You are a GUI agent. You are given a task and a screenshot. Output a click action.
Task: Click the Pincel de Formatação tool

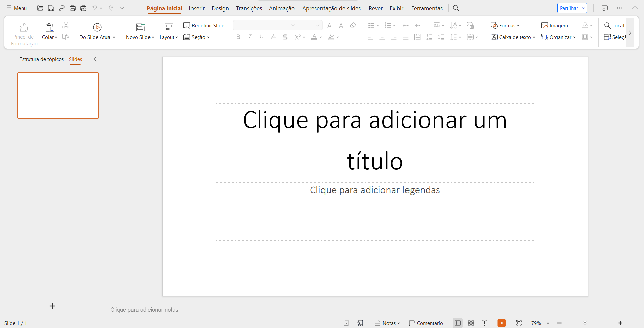click(x=24, y=34)
